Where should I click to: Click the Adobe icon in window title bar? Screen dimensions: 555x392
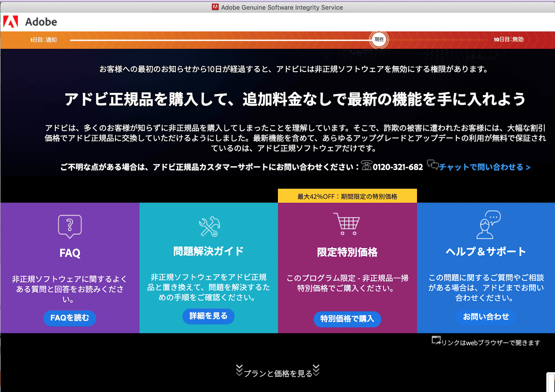215,7
